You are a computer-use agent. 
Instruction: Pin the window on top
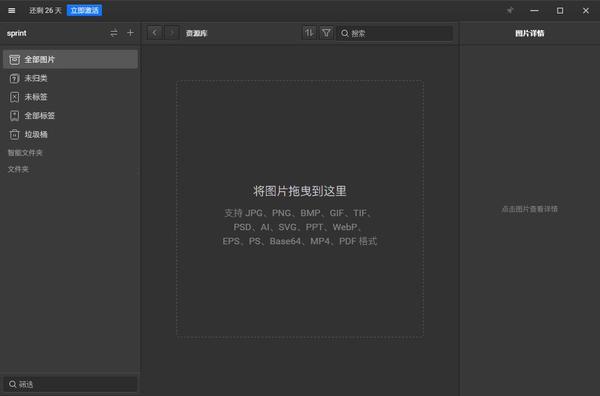(510, 10)
